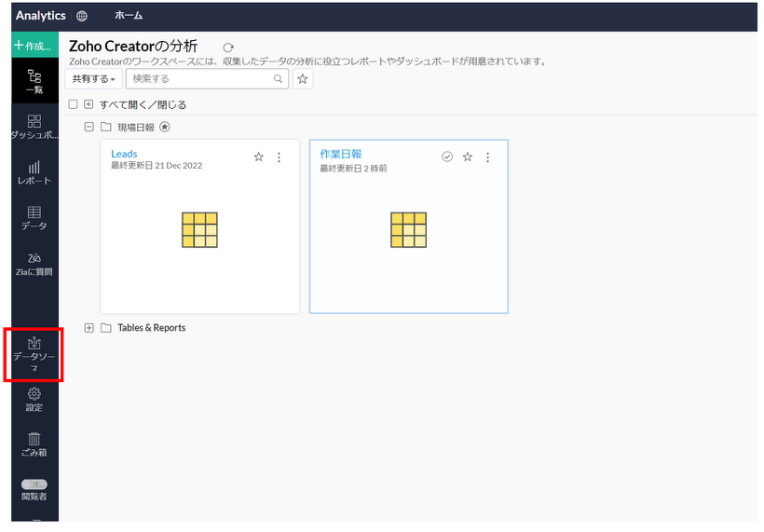The width and height of the screenshot is (764, 532).
Task: Expand the Tables & Reports folder
Action: [x=89, y=328]
